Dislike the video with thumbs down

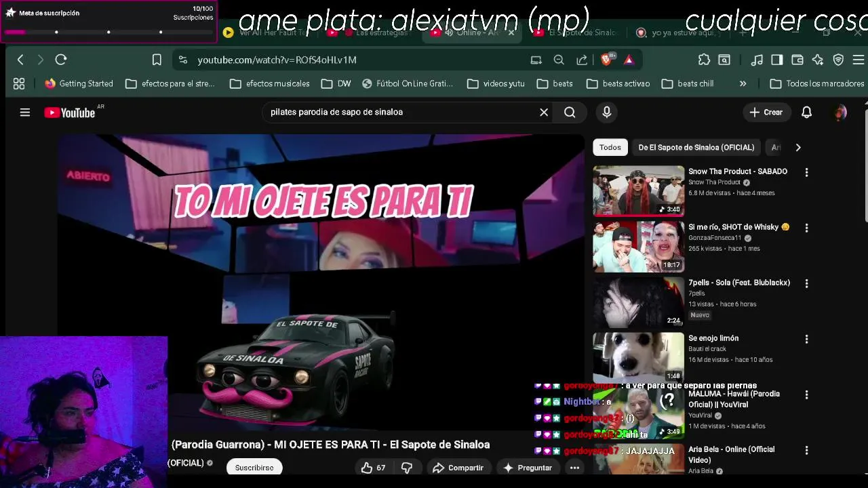coord(407,468)
